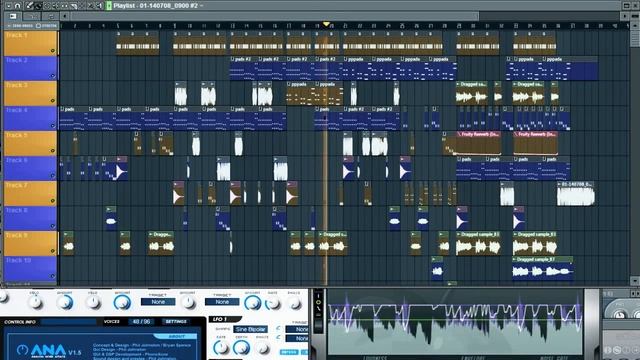This screenshot has height=360, width=640.
Task: Click the Retrig button under LFO 1
Action: pos(289,352)
